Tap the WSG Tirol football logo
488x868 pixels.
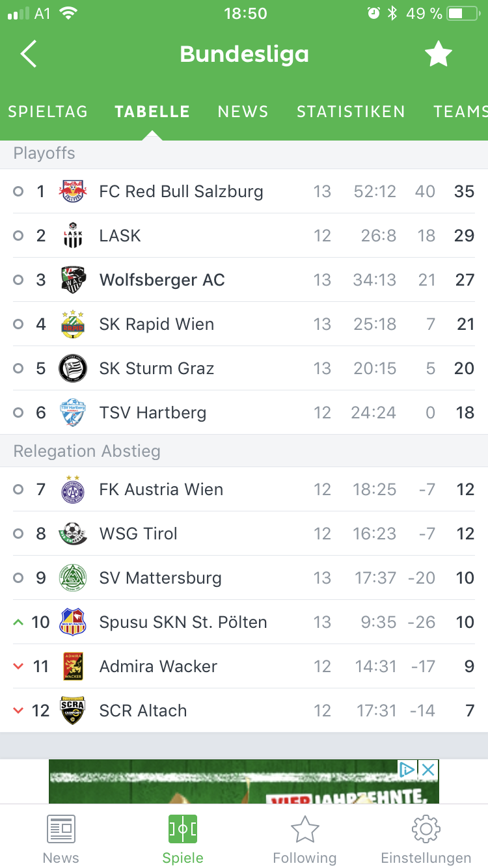point(73,534)
